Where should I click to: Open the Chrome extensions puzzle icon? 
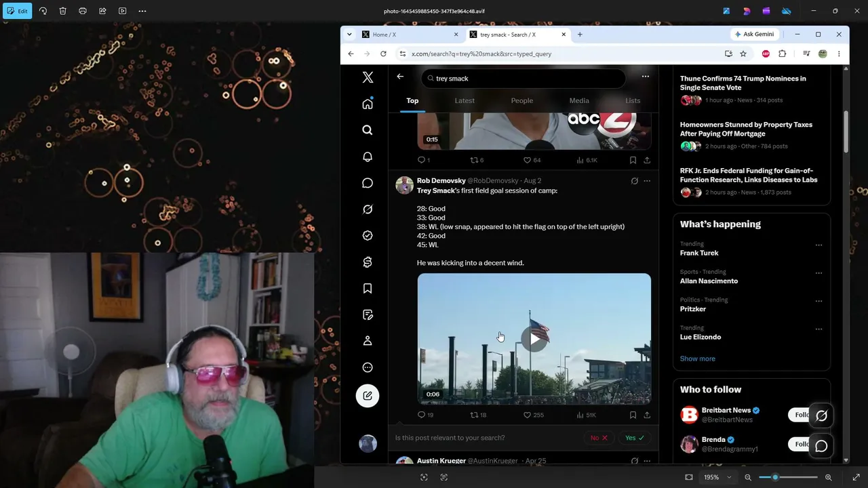pos(782,54)
